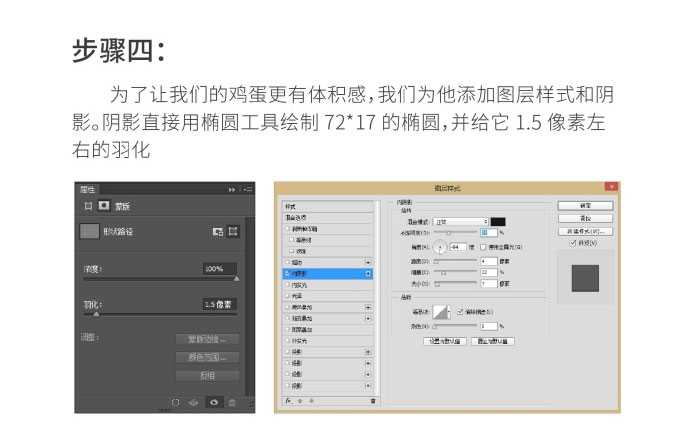
Task: Move effect up with the up arrow icon
Action: pyautogui.click(x=301, y=401)
